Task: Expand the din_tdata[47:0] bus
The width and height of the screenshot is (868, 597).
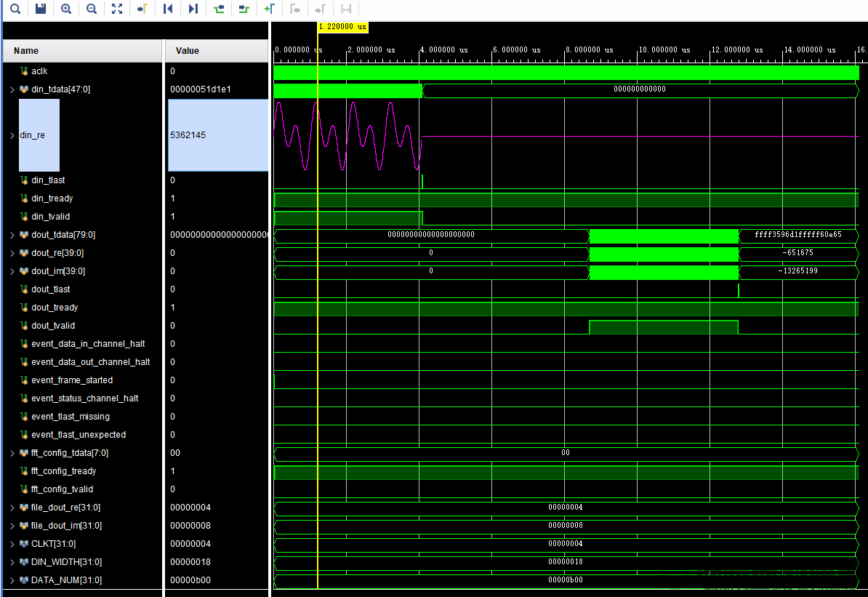Action: point(11,89)
